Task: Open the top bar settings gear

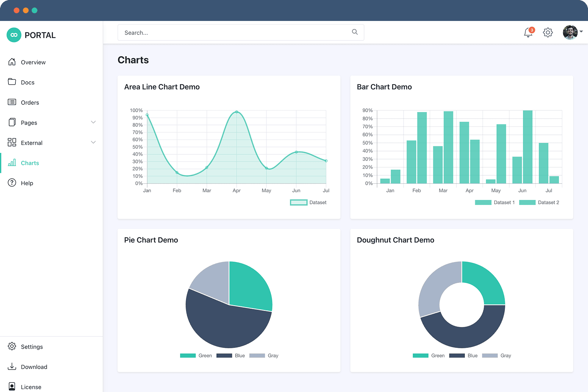Action: [x=548, y=32]
